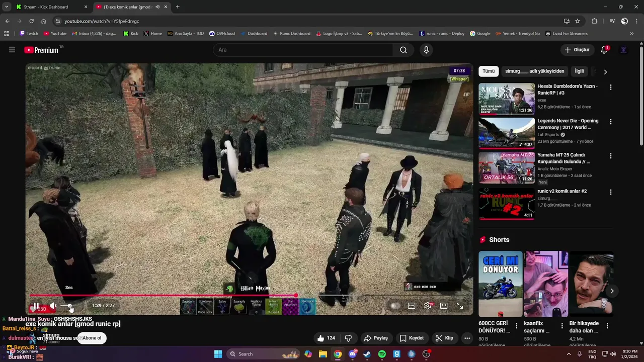The height and width of the screenshot is (362, 644).
Task: Open options for runic v2 komik anlar video
Action: tap(611, 192)
